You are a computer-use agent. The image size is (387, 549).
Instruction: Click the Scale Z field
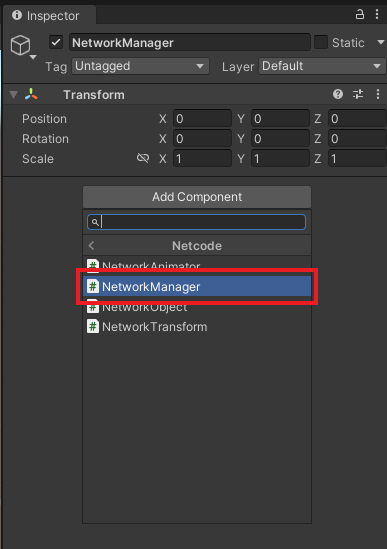(357, 158)
